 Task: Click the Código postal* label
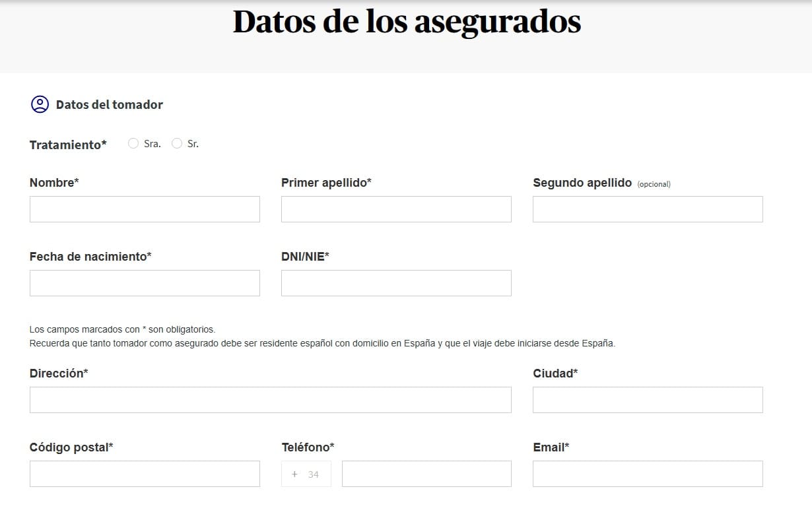71,447
